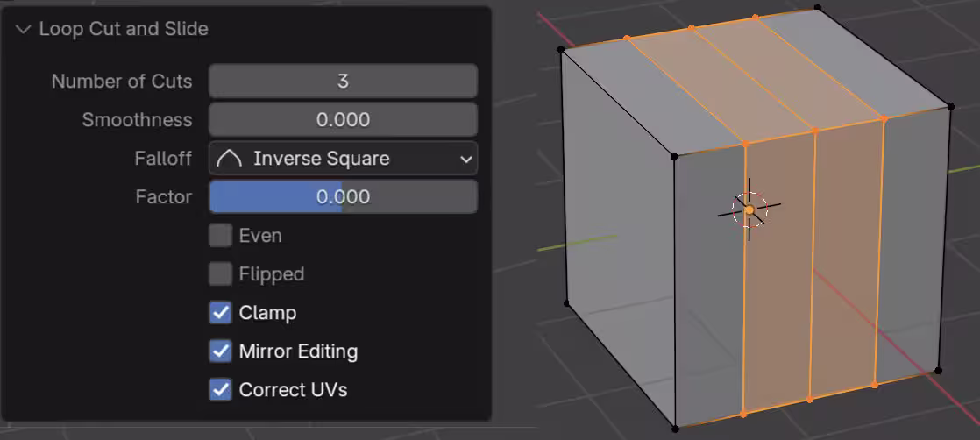Image resolution: width=980 pixels, height=440 pixels.
Task: Disable the Mirror Editing checkbox
Action: pyautogui.click(x=220, y=351)
